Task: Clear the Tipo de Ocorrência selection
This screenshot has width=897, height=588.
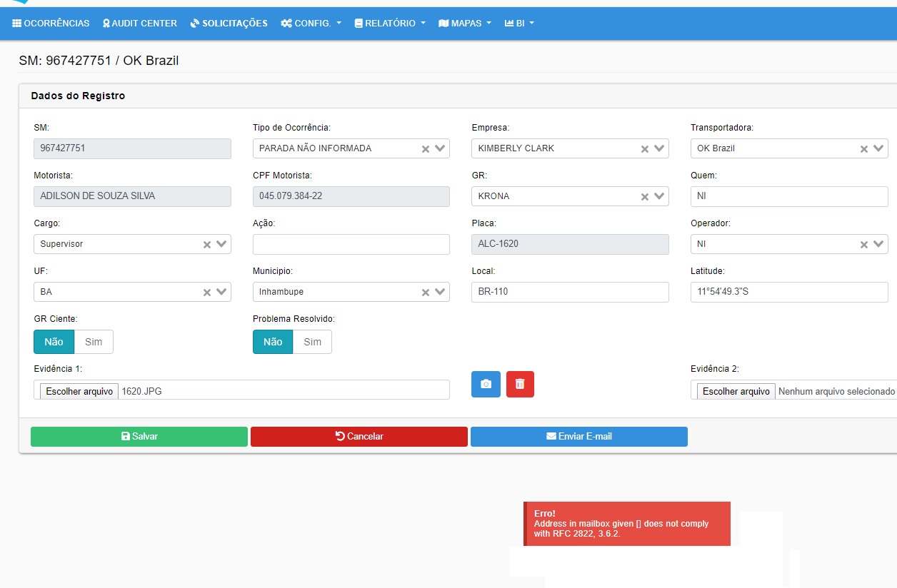Action: (426, 148)
